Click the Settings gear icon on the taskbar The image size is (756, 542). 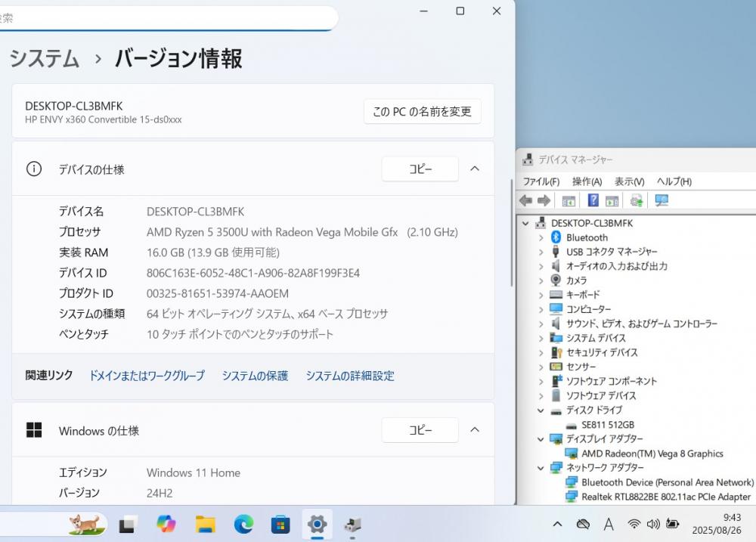[x=317, y=524]
